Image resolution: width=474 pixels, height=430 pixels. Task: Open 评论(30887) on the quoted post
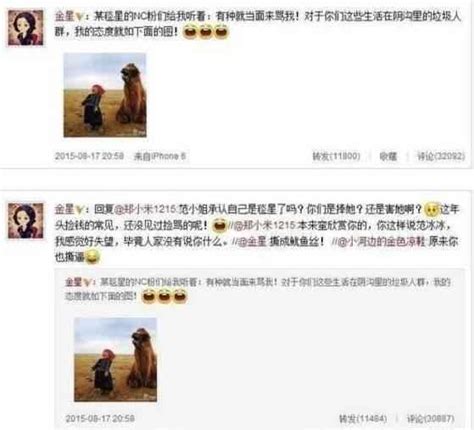coord(430,418)
